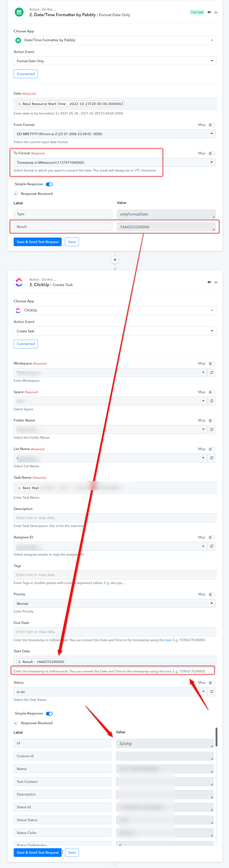Refresh the Space field options
This screenshot has height=868, width=229.
click(x=212, y=401)
